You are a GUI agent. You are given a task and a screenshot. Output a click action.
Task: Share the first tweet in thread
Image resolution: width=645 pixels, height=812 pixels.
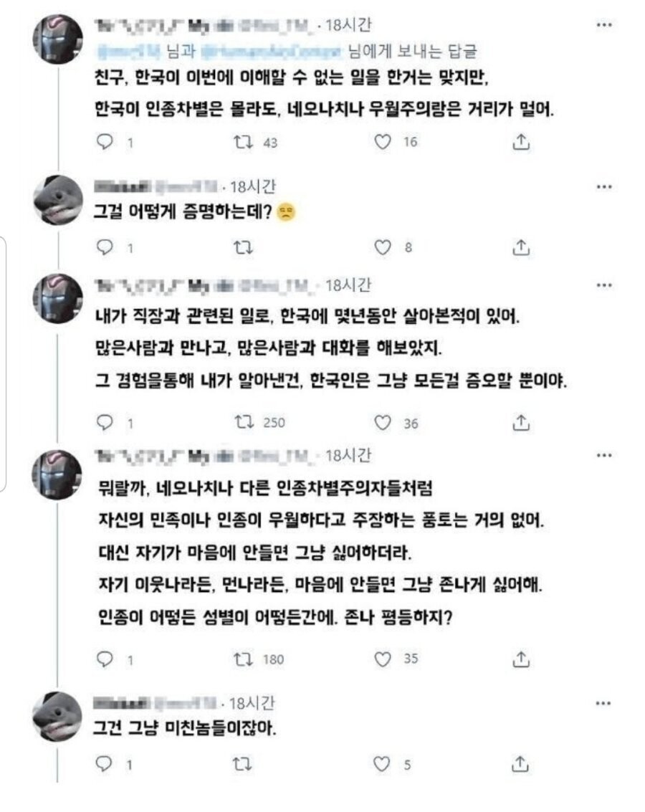[522, 143]
